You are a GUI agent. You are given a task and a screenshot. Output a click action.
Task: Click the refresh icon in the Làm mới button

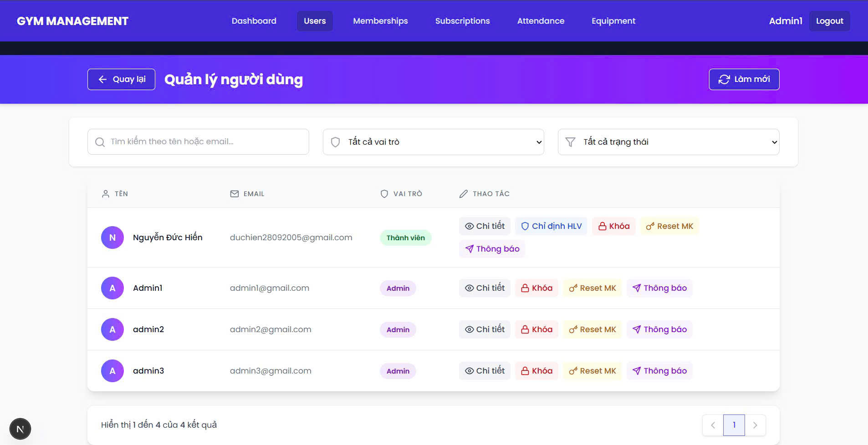tap(724, 79)
